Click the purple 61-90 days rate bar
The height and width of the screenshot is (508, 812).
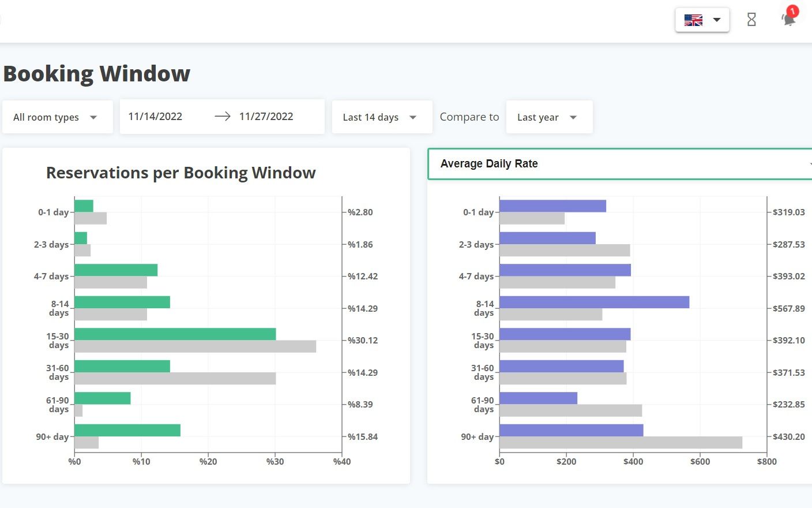[x=538, y=398]
